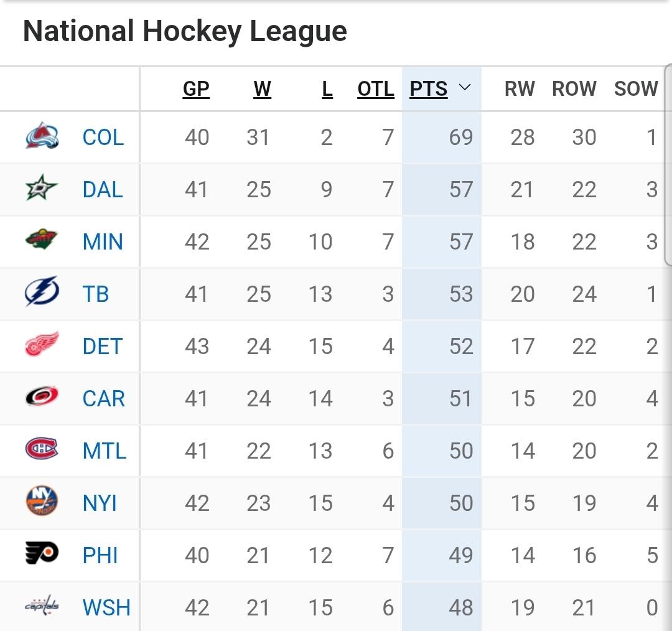This screenshot has height=631, width=672.
Task: Toggle sort arrow beside PTS
Action: pos(464,88)
